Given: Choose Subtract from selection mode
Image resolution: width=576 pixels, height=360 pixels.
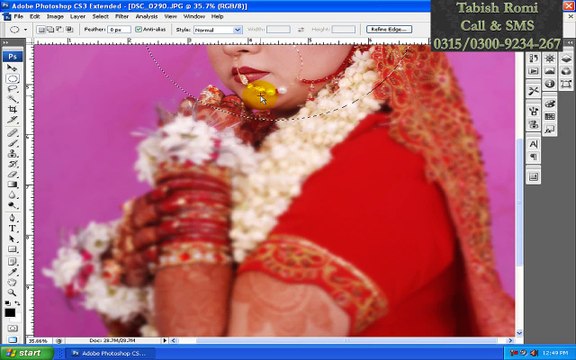Looking at the screenshot, I should point(60,29).
